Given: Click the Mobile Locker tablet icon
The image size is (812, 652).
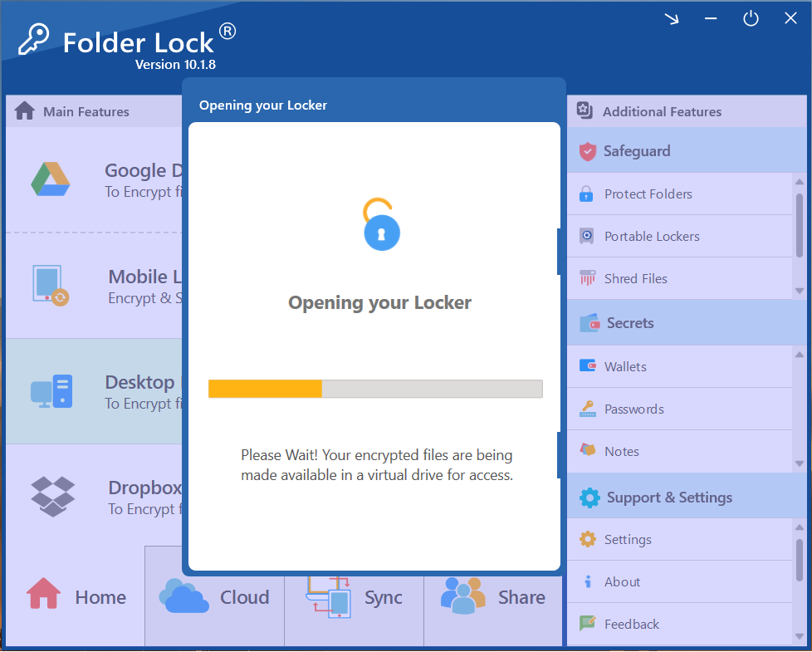Looking at the screenshot, I should pos(51,286).
